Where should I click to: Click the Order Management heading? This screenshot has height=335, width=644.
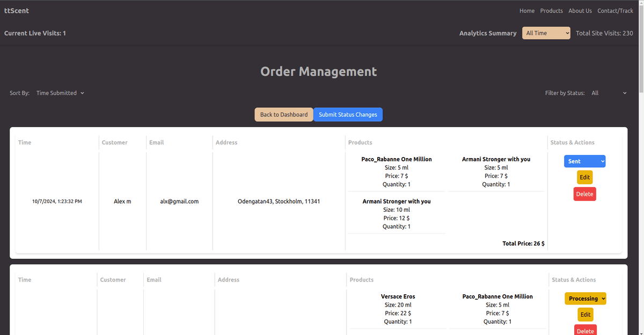319,71
